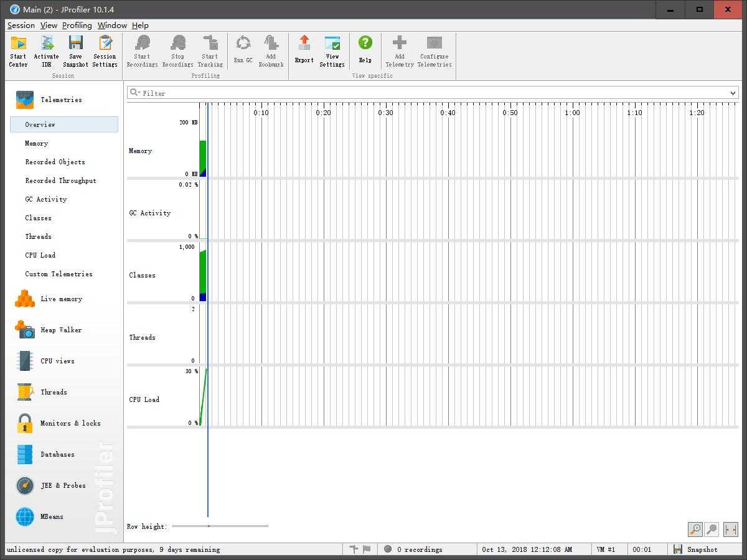Open View Settings
The width and height of the screenshot is (747, 560).
point(332,52)
